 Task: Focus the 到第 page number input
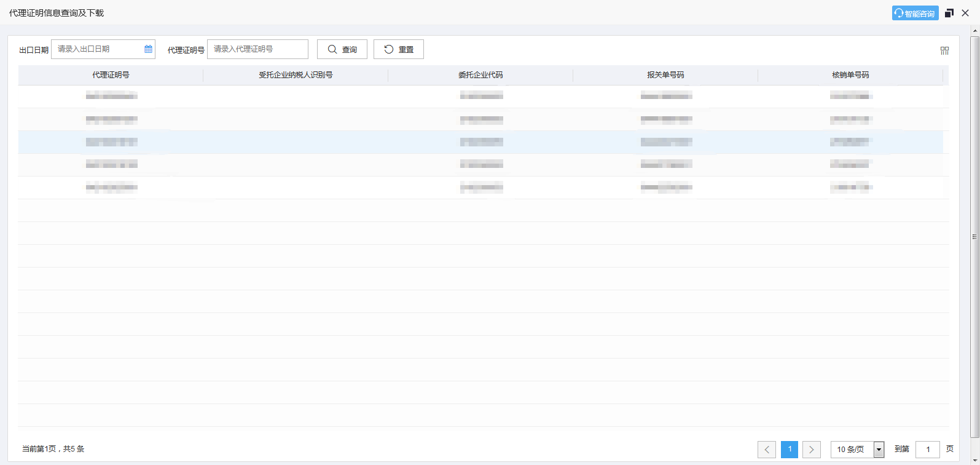coord(928,450)
